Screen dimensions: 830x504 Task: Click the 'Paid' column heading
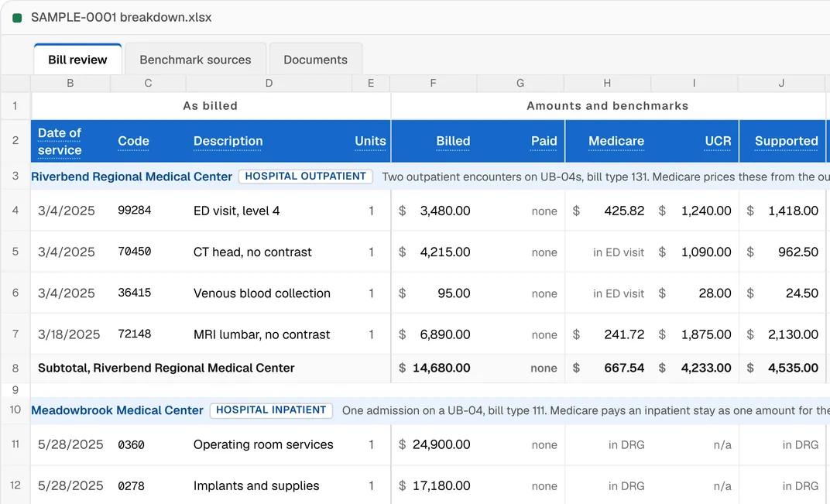tap(544, 141)
